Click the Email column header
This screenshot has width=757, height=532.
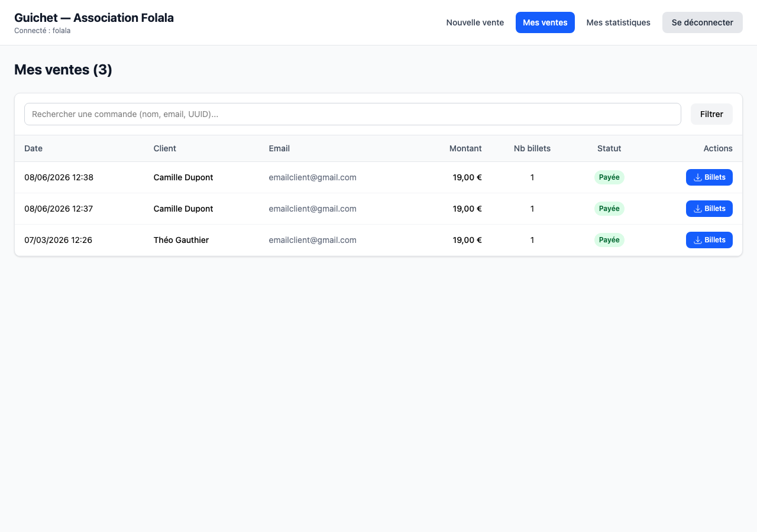pos(279,148)
